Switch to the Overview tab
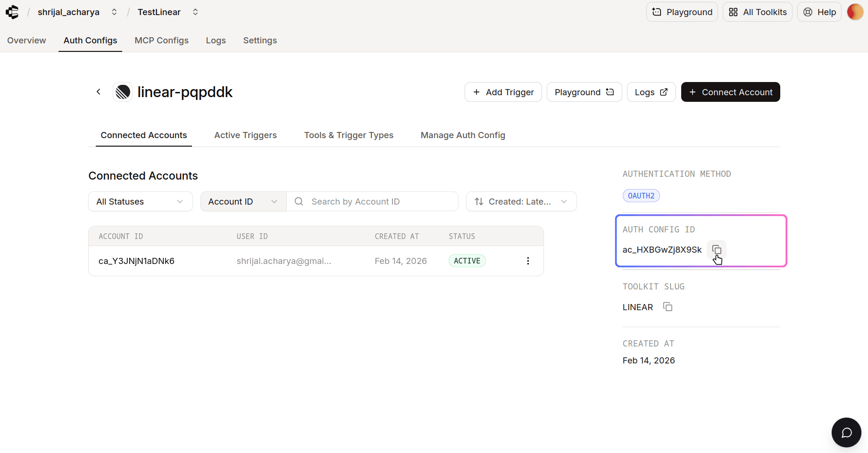This screenshot has width=868, height=453. tap(26, 41)
